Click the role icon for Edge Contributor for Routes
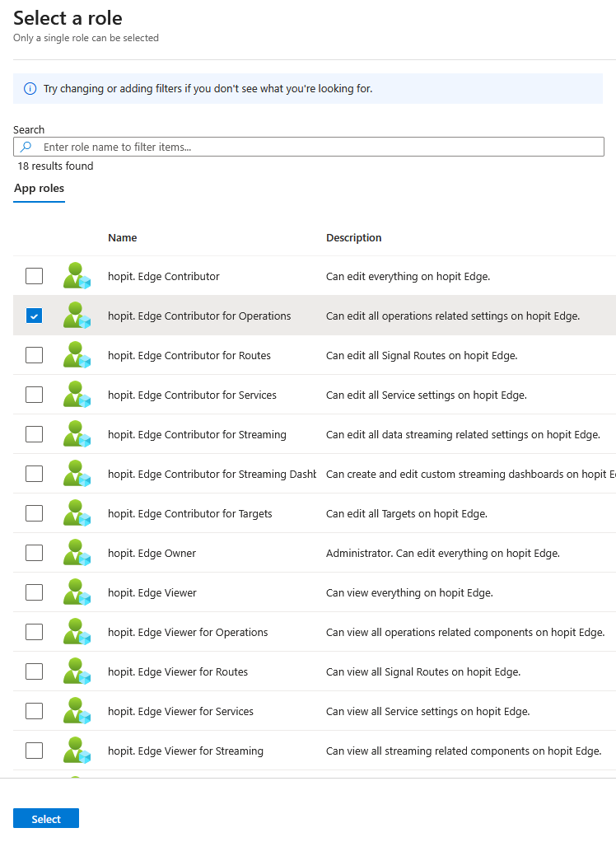Image resolution: width=616 pixels, height=842 pixels. tap(77, 355)
